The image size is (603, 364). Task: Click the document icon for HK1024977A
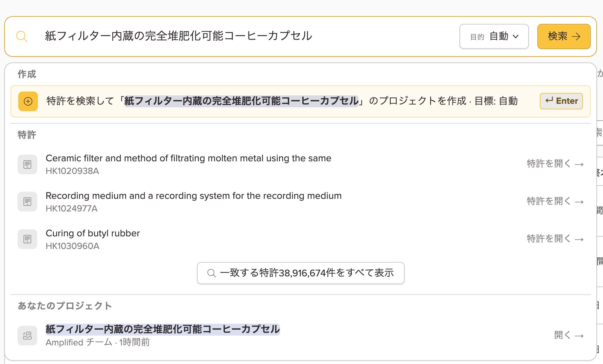pyautogui.click(x=27, y=202)
